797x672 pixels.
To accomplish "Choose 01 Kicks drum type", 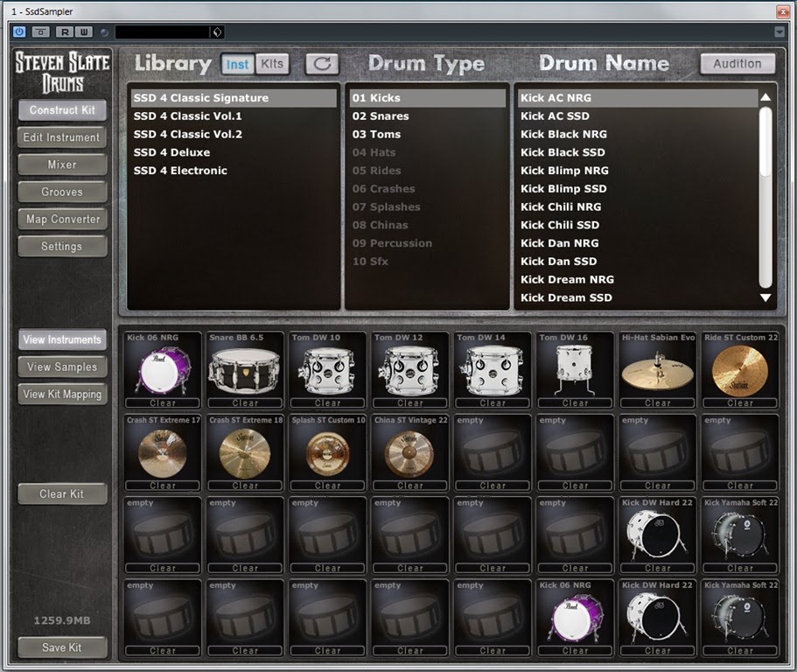I will coord(428,98).
